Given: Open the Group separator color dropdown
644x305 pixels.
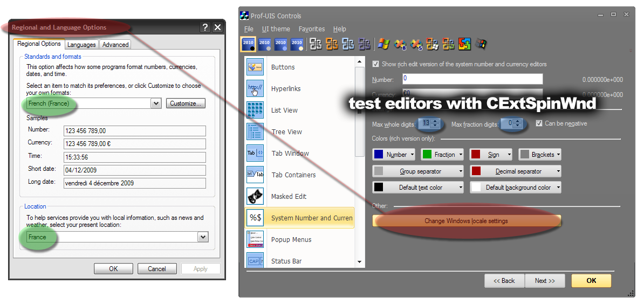Looking at the screenshot, I should 418,171.
